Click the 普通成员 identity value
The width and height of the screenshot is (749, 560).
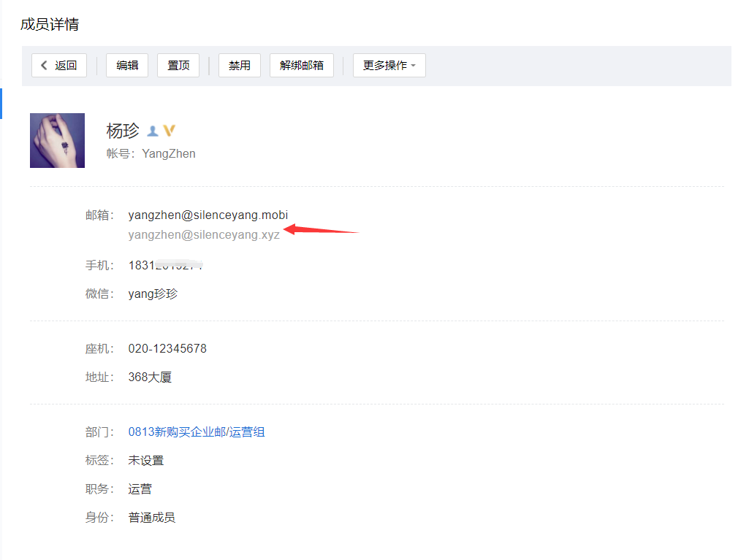(151, 517)
